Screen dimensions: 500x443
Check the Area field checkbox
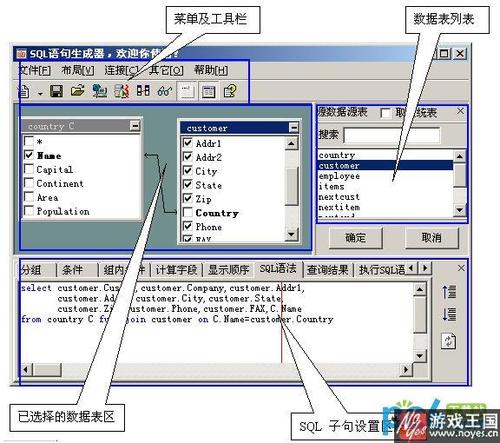[x=29, y=197]
